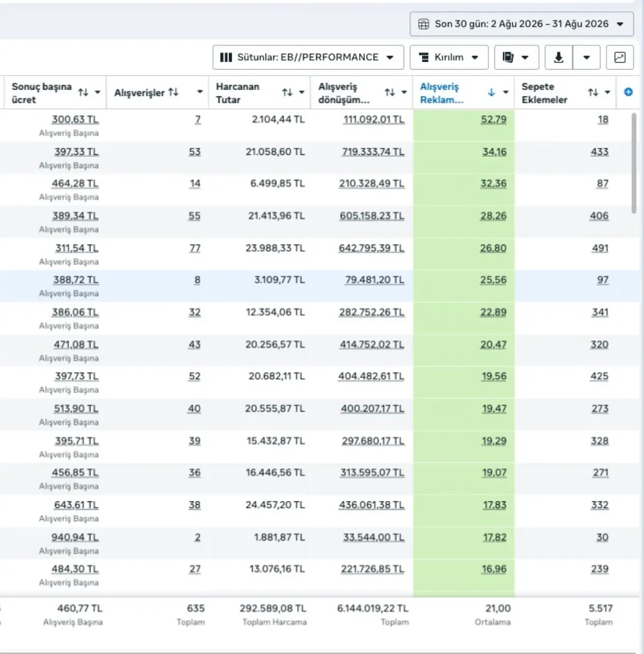
Task: Click the 643,61 TL cost value
Action: [x=76, y=505]
